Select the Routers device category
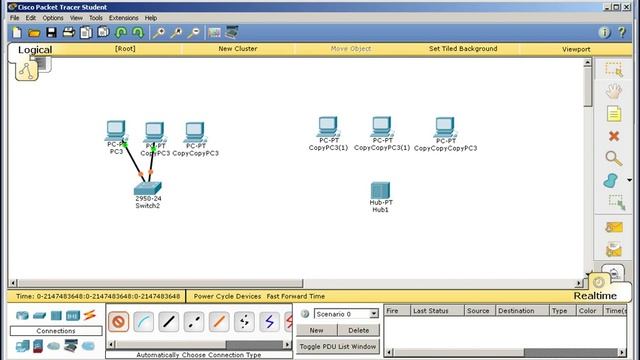This screenshot has height=360, width=640. point(22,315)
